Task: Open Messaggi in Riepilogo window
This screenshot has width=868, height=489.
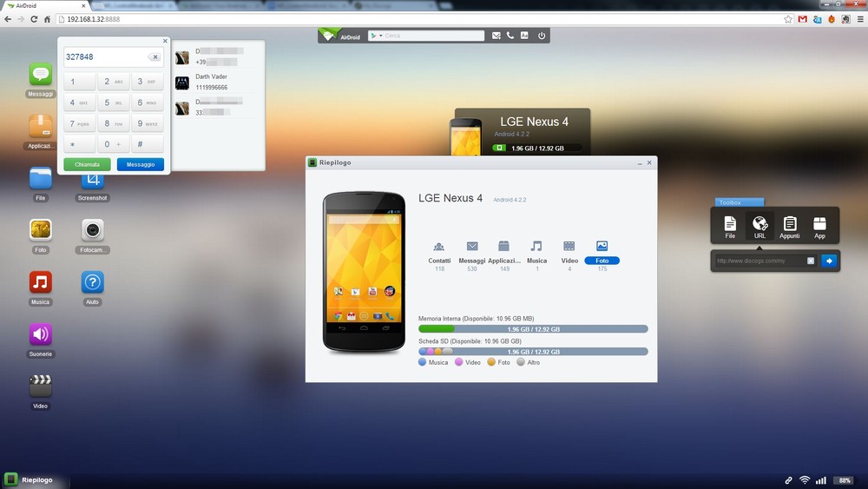Action: (471, 255)
